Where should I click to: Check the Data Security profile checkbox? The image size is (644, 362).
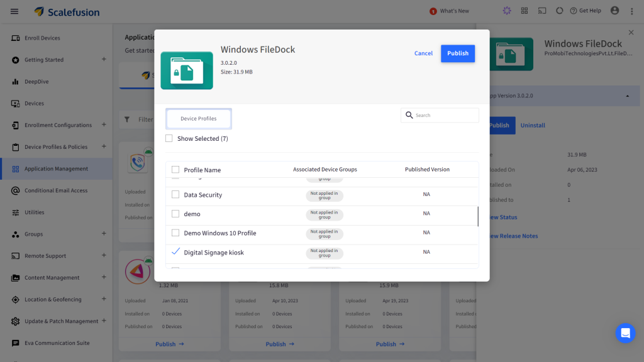[175, 195]
